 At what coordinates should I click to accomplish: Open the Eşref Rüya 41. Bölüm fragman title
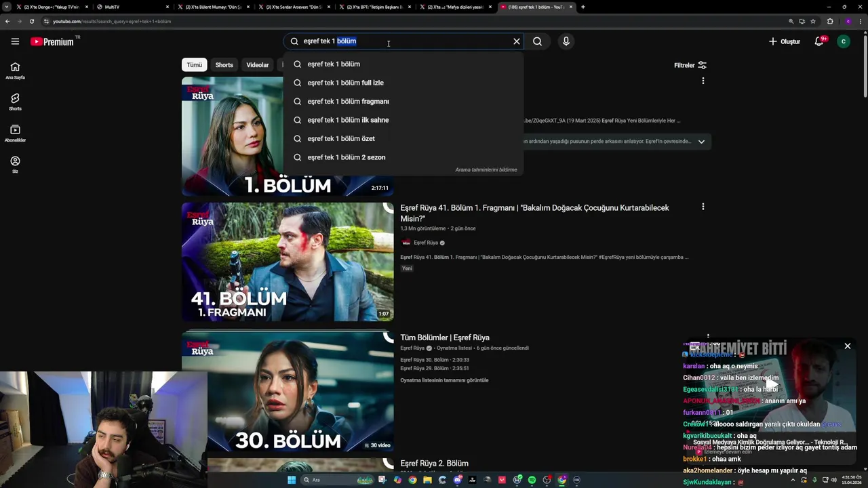tap(534, 213)
